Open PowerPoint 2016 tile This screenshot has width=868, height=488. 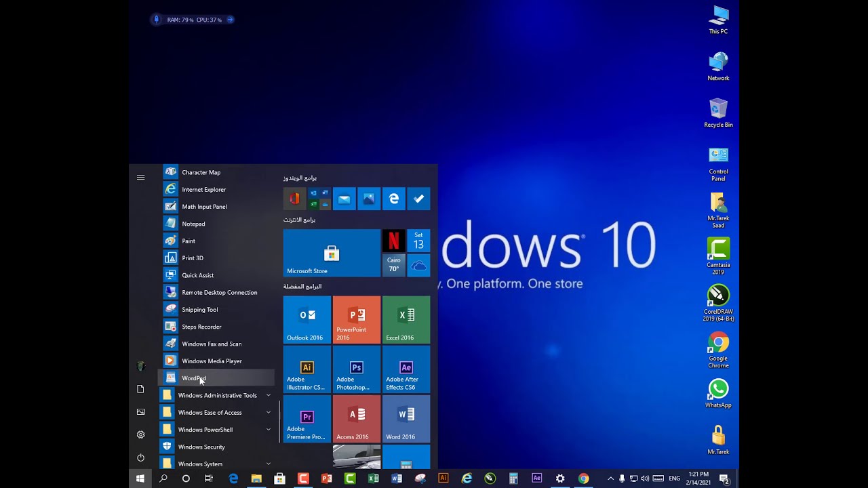tap(357, 320)
